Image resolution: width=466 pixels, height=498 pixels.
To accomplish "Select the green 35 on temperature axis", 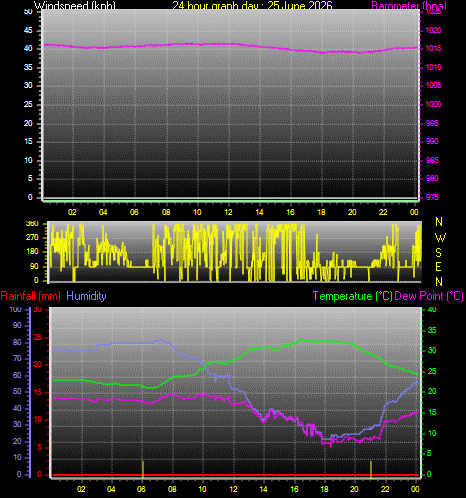I will tap(432, 330).
